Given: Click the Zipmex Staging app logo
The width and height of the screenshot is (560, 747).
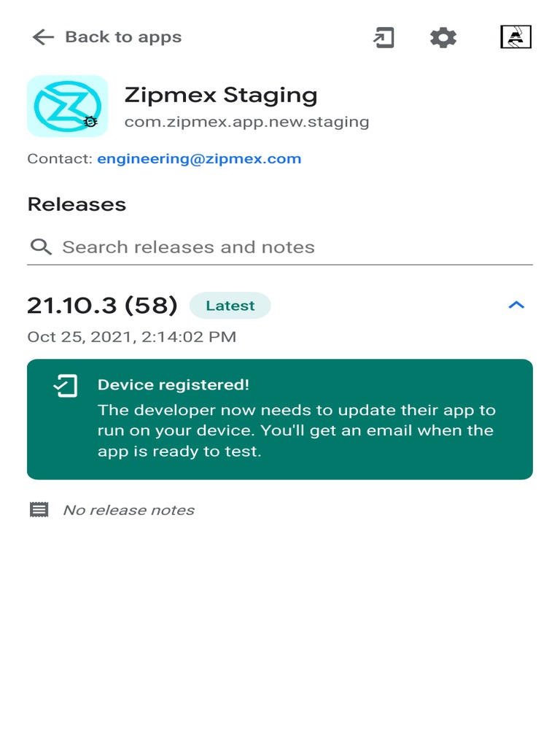Looking at the screenshot, I should point(68,107).
